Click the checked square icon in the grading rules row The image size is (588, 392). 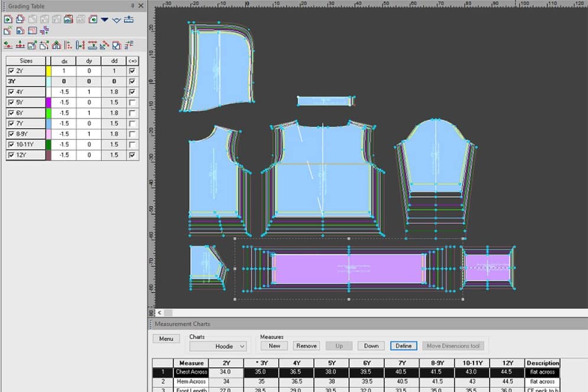pyautogui.click(x=117, y=45)
